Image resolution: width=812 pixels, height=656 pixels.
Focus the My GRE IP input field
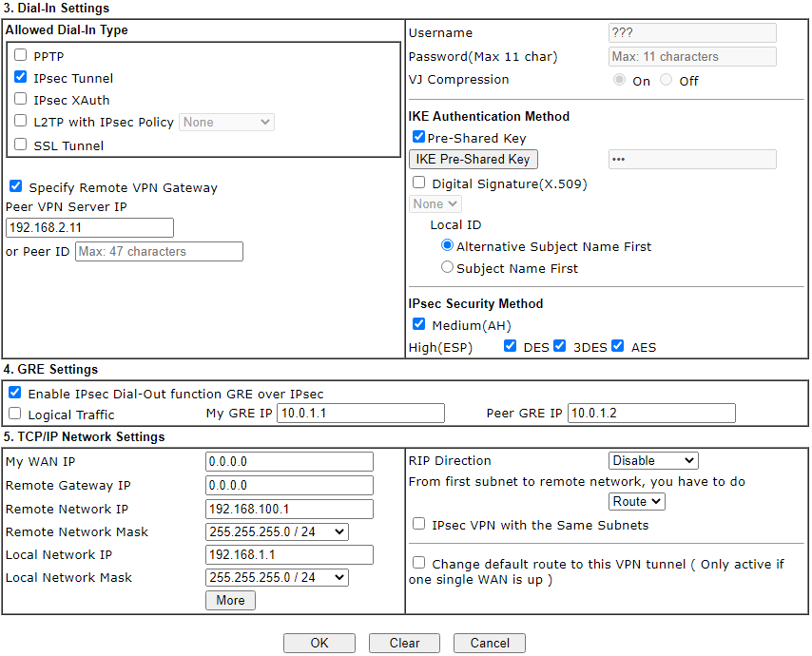360,413
